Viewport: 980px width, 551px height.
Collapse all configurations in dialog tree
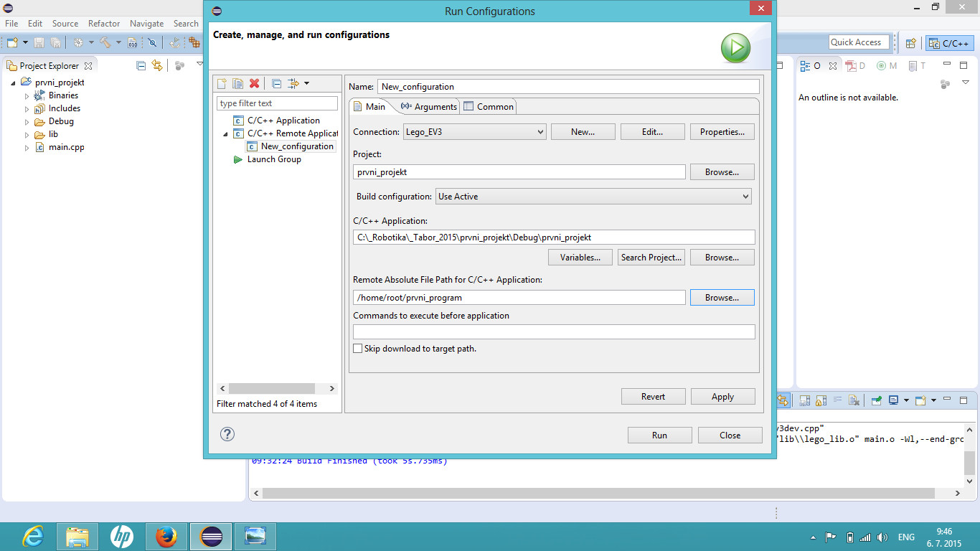[x=276, y=84]
